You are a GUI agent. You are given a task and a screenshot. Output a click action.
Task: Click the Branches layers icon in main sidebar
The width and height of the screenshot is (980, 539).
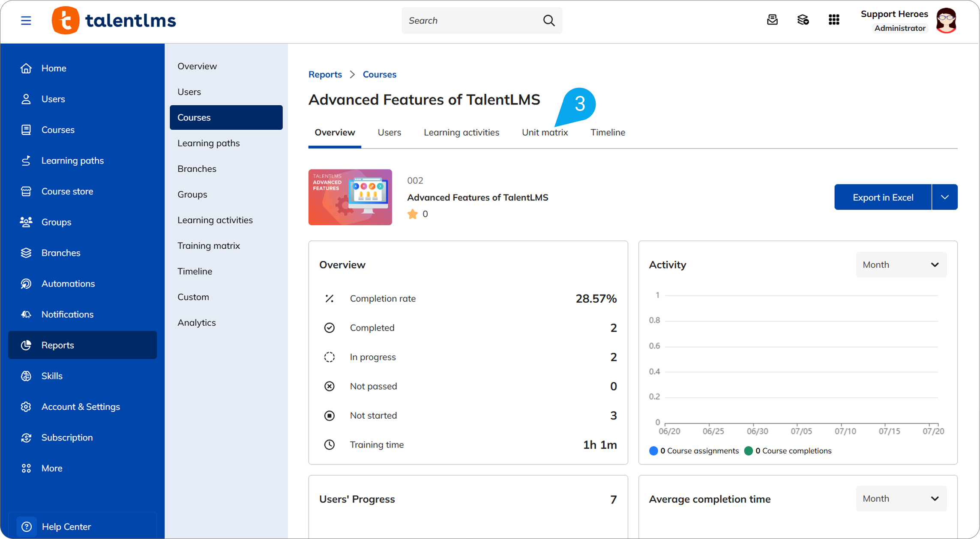[26, 253]
